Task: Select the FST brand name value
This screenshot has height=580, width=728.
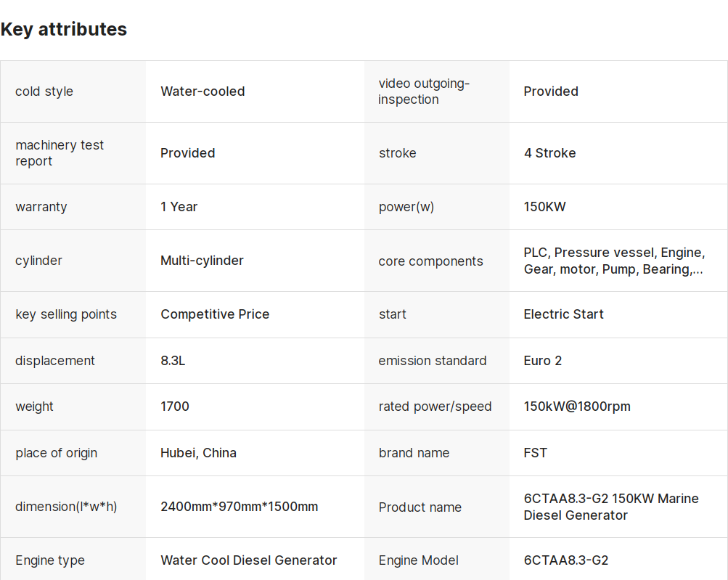Action: [x=536, y=453]
